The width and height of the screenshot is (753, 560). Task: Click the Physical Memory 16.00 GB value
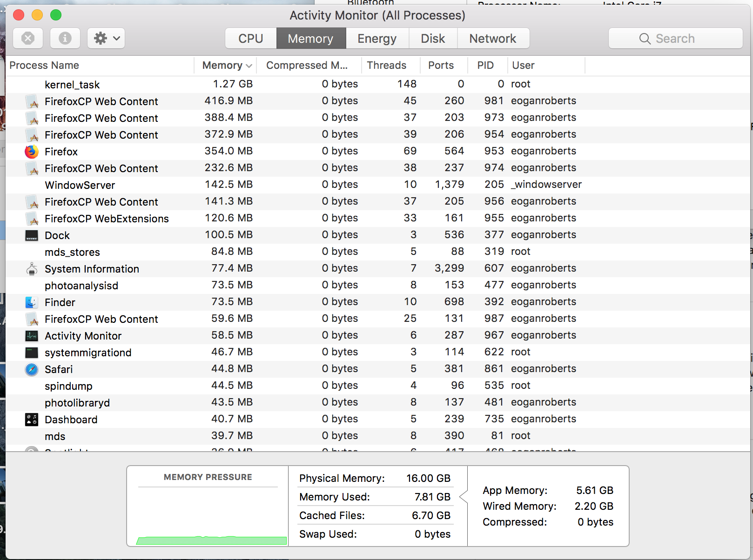coord(428,478)
